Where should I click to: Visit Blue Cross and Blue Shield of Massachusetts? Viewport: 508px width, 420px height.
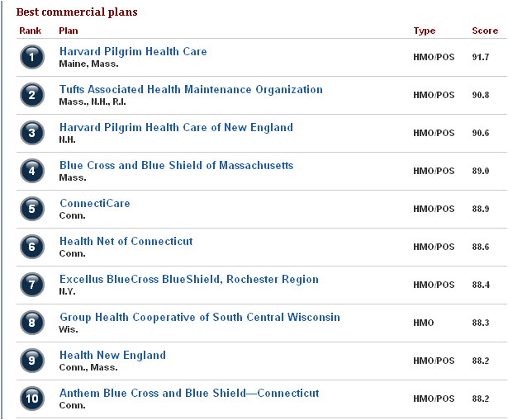click(176, 165)
